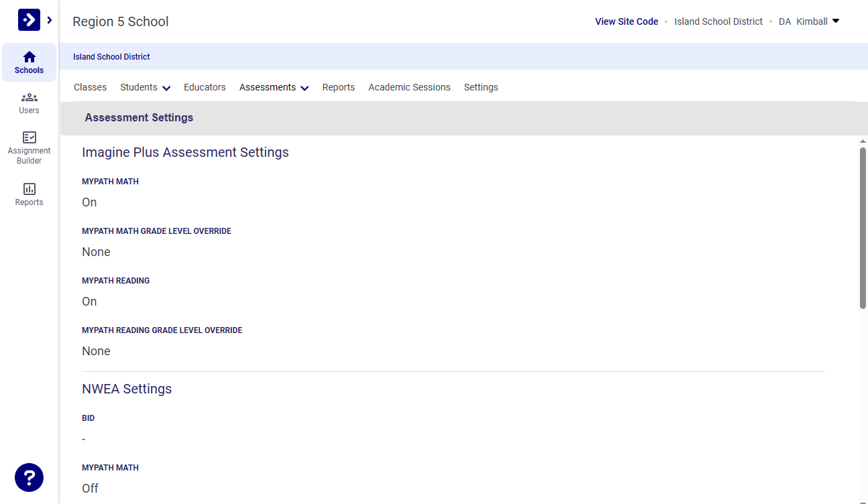The height and width of the screenshot is (504, 868).
Task: Select the Educators tab
Action: tap(205, 87)
